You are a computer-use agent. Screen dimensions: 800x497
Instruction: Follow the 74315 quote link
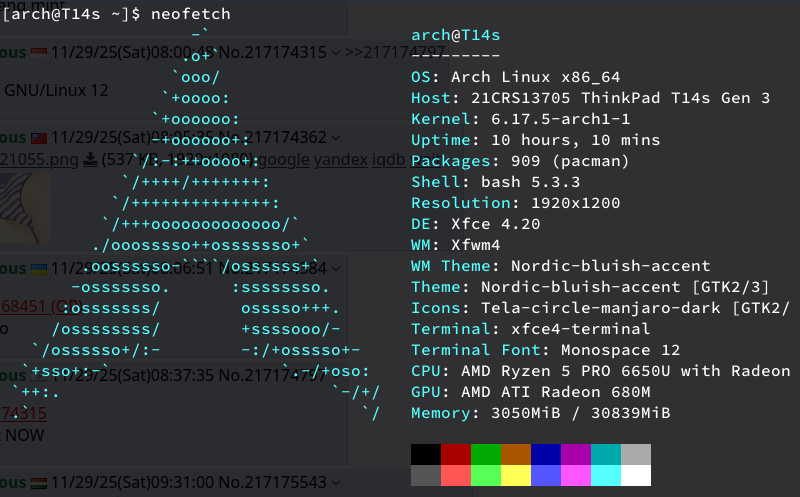pos(23,413)
